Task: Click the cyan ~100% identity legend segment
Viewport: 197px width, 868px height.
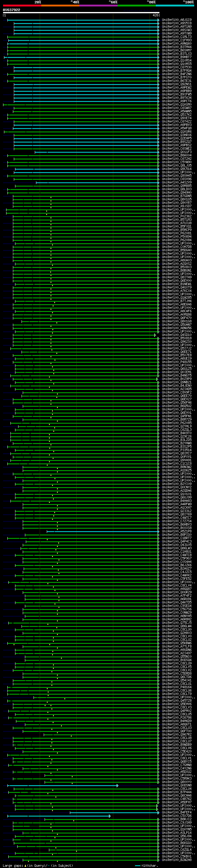Action: (175, 6)
